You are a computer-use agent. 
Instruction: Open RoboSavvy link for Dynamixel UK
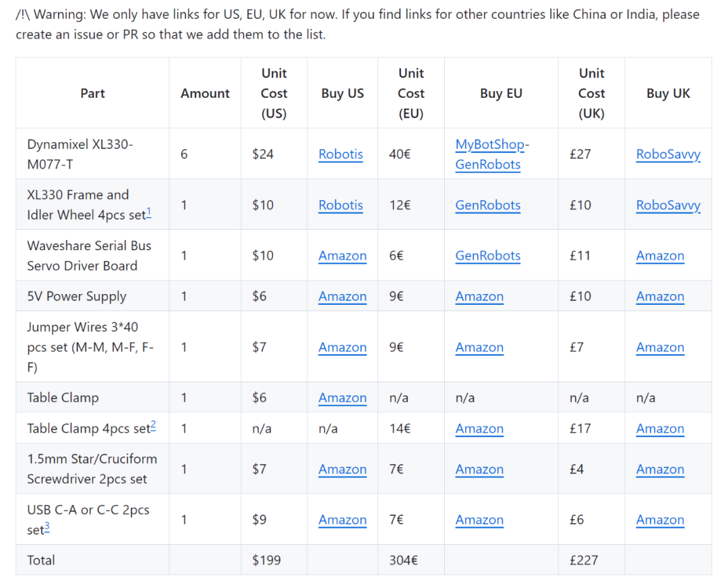tap(668, 154)
